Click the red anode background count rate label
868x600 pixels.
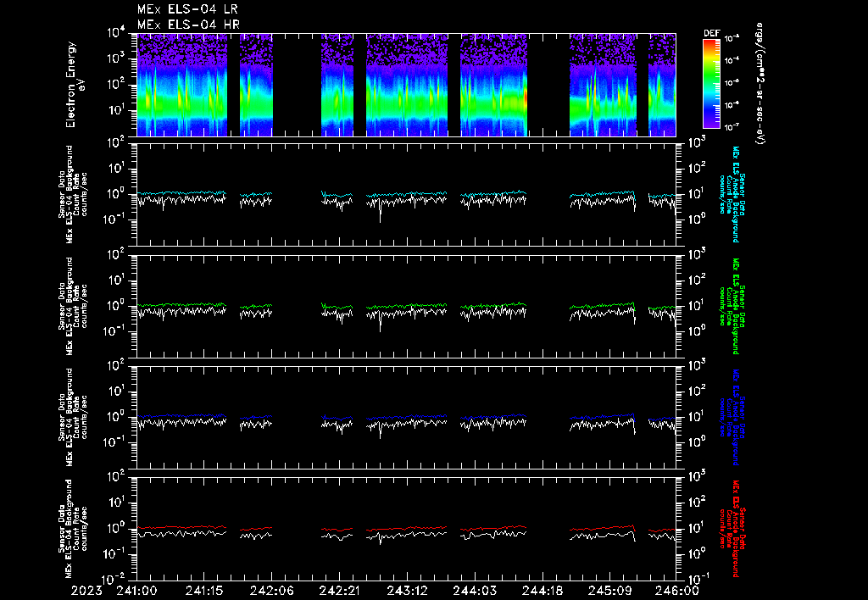[732, 529]
